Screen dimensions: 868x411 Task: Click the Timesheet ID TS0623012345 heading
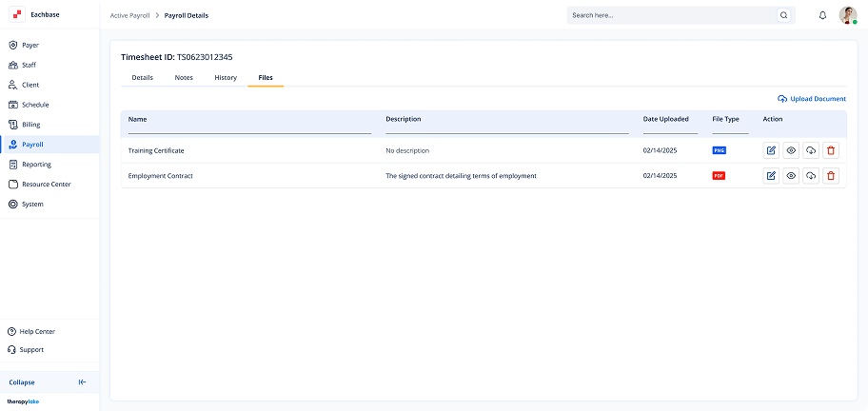click(x=177, y=57)
